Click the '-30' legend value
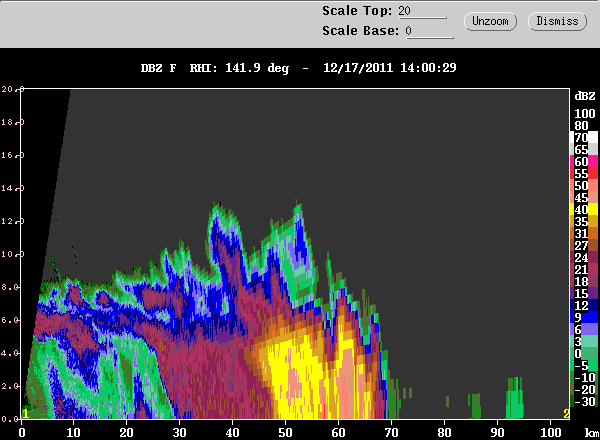Image resolution: width=600 pixels, height=440 pixels. [x=585, y=401]
